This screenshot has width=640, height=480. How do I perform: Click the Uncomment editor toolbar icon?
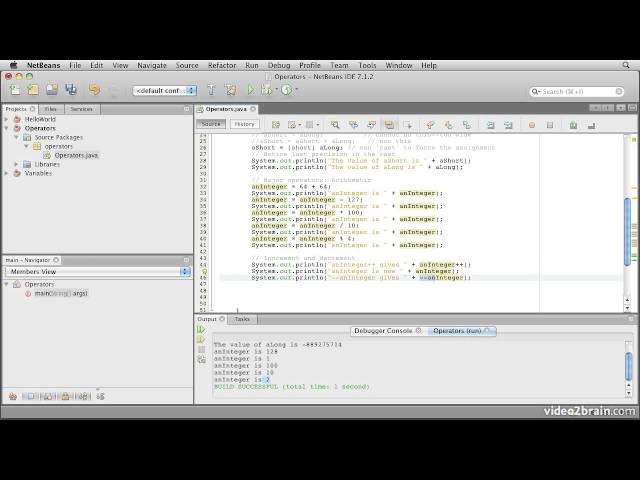tap(591, 125)
